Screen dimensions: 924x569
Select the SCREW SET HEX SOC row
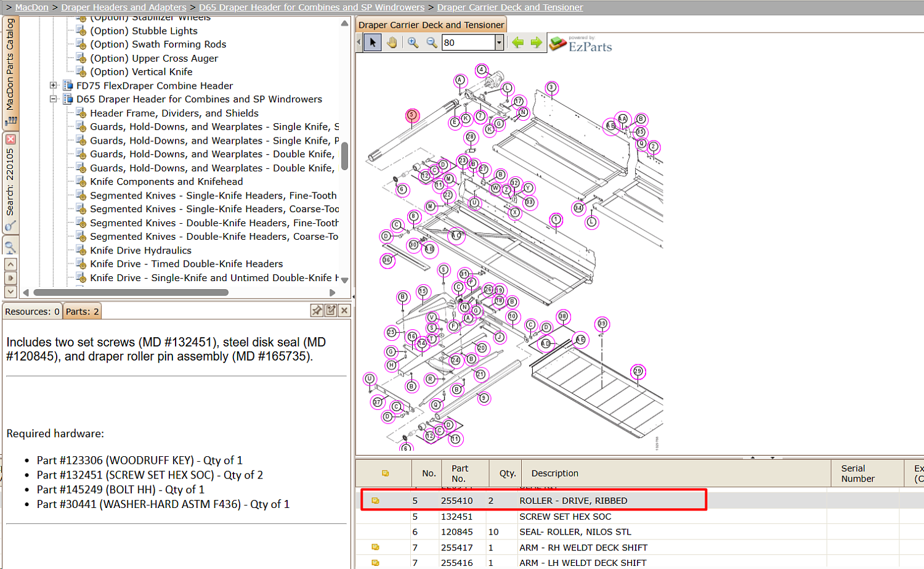[639, 517]
